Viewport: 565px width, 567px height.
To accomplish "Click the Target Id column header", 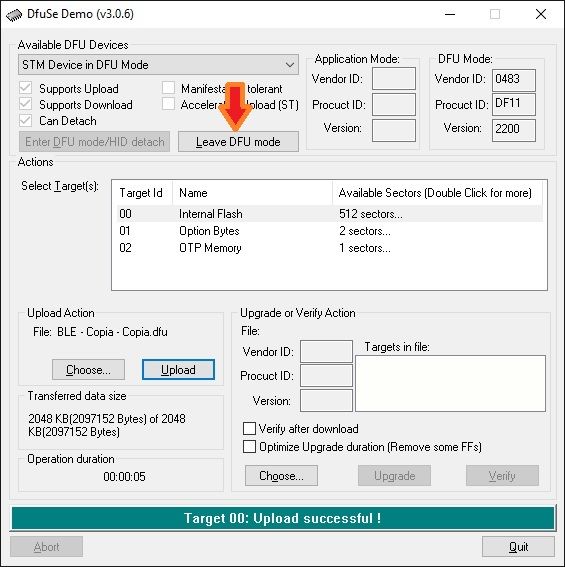I will (x=142, y=193).
